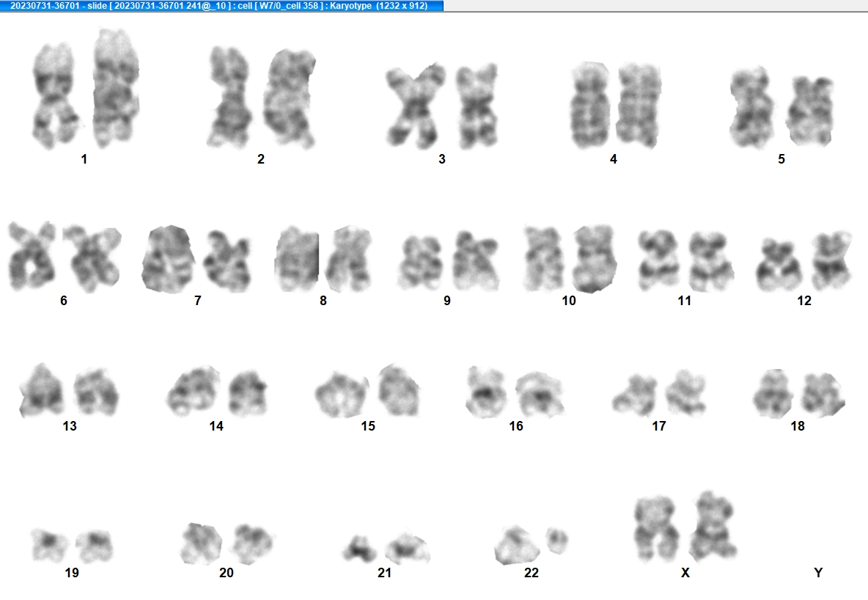The height and width of the screenshot is (600, 868).
Task: Choose the right X chromosome
Action: click(715, 526)
